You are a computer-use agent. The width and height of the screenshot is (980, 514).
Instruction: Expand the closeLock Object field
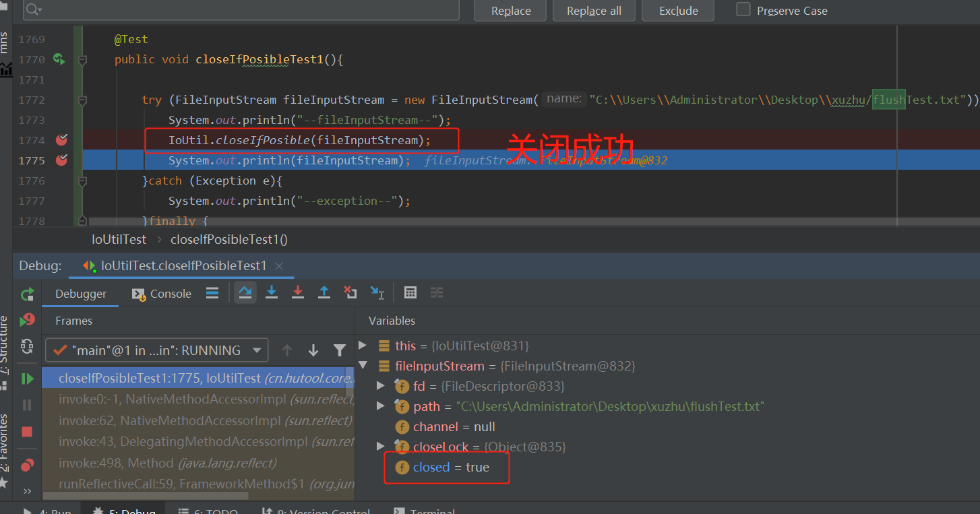(x=381, y=447)
